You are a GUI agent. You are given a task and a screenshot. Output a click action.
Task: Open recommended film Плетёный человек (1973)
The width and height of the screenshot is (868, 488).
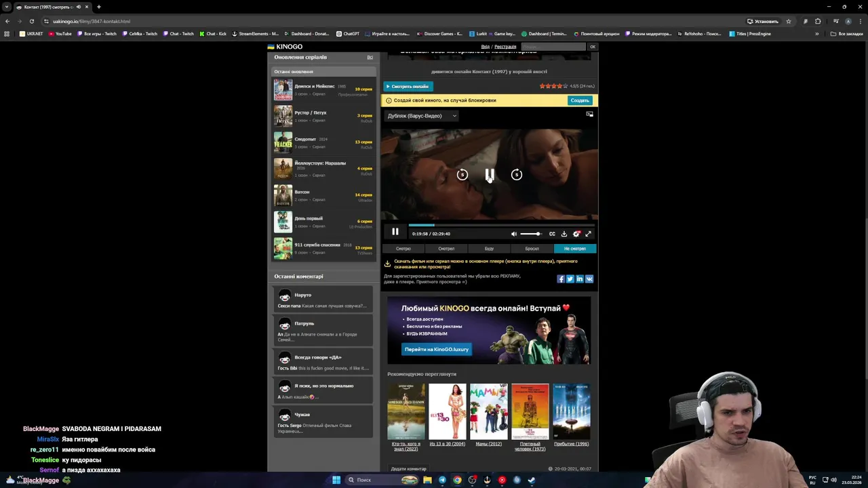[530, 418]
